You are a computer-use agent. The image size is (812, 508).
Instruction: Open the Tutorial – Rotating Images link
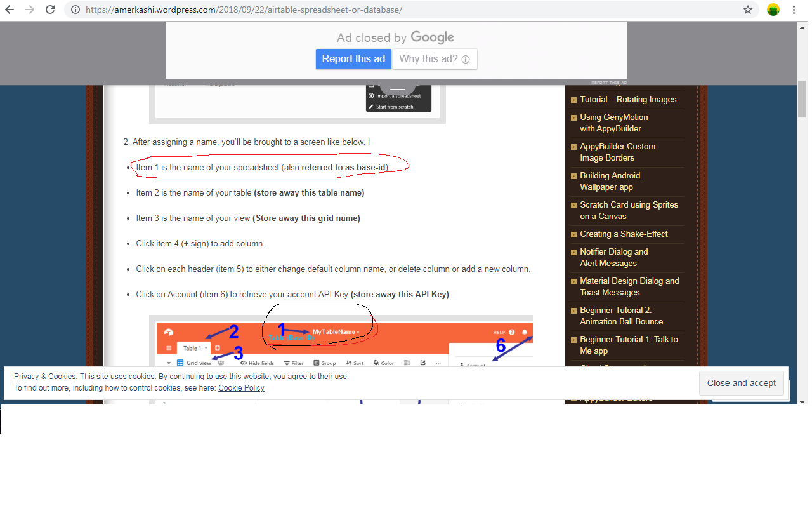pyautogui.click(x=628, y=100)
